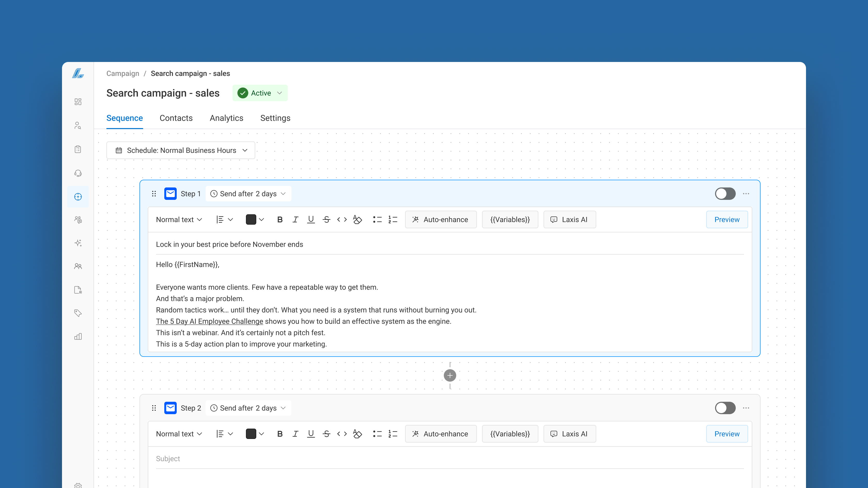The image size is (868, 488).
Task: Open the Contacts tab
Action: [176, 118]
